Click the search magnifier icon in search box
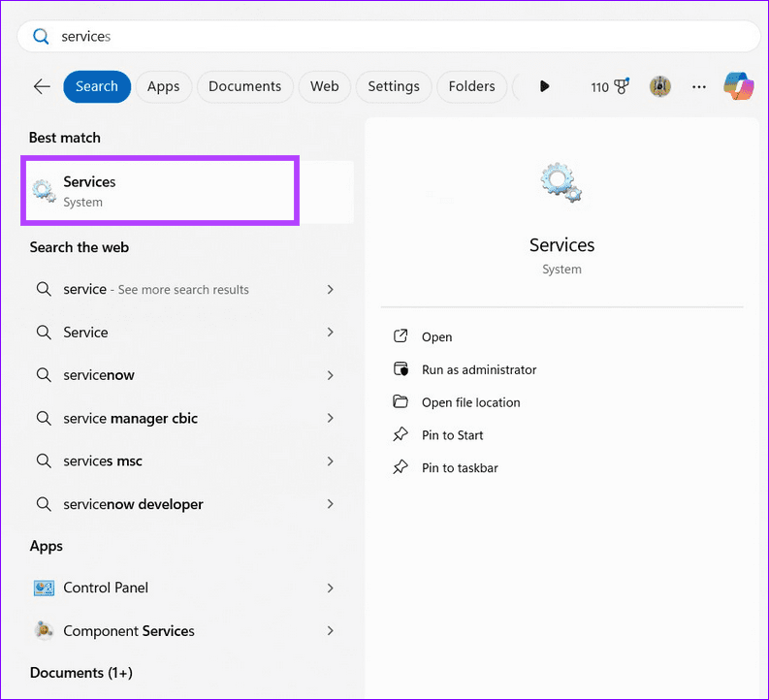This screenshot has height=700, width=769. pos(41,36)
